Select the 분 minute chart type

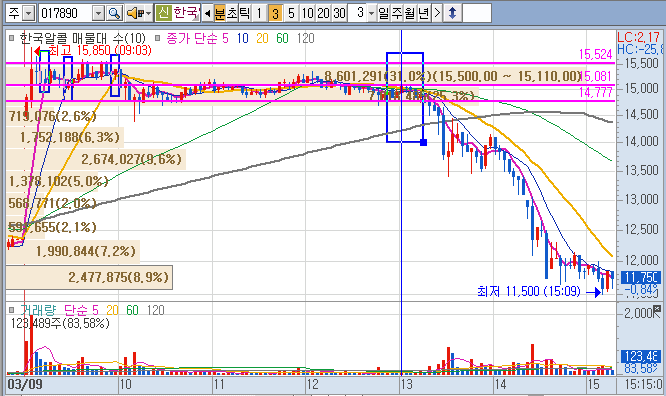click(x=220, y=13)
